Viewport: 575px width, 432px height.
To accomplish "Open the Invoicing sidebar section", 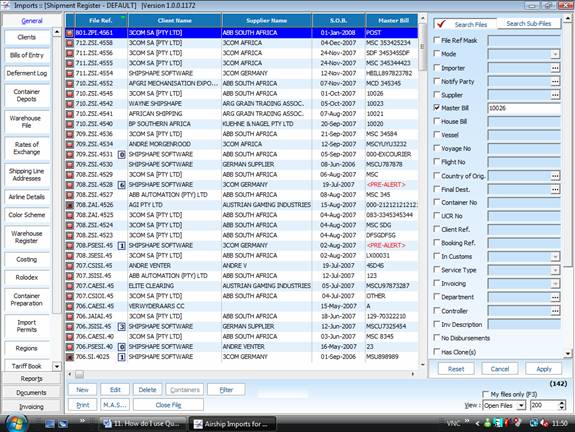I will [x=32, y=406].
